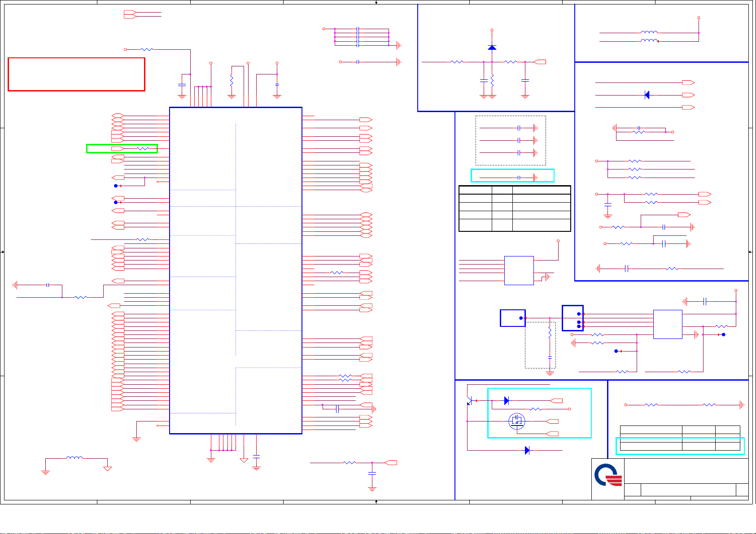The image size is (756, 534).
Task: Select the transistor symbol left of cyan box
Action: pyautogui.click(x=469, y=400)
